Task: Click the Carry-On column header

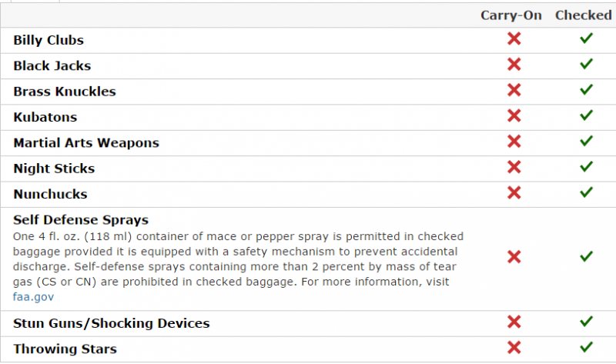Action: (x=511, y=15)
